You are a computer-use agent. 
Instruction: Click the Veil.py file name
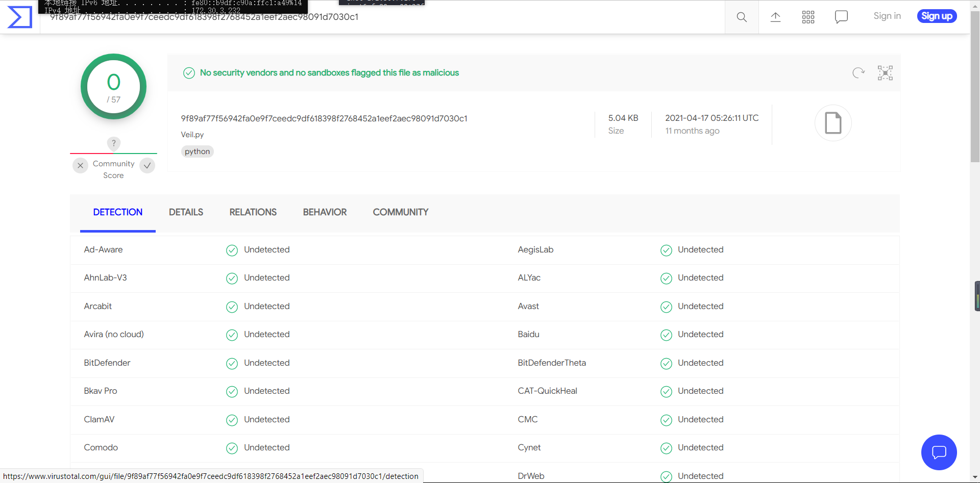192,135
